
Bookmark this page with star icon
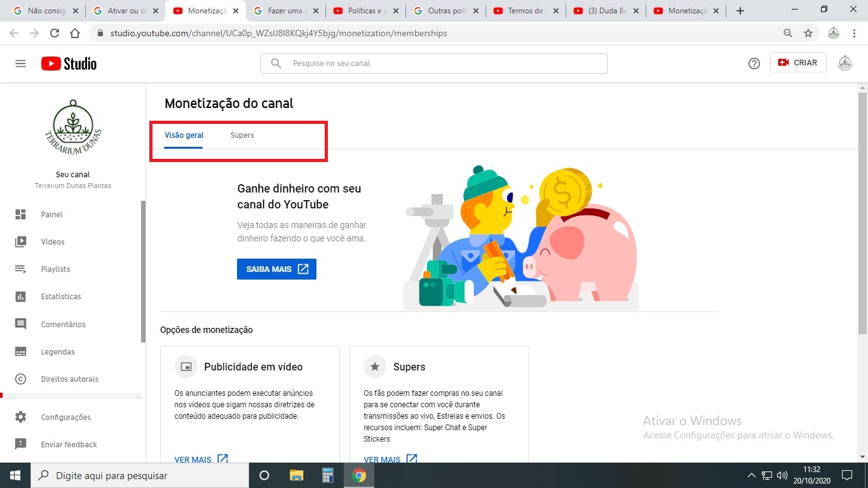[808, 33]
